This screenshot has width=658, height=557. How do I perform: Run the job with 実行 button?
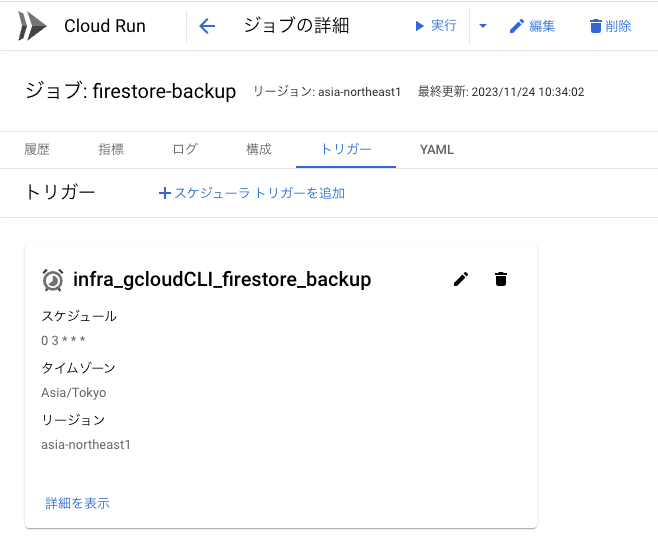pyautogui.click(x=435, y=26)
